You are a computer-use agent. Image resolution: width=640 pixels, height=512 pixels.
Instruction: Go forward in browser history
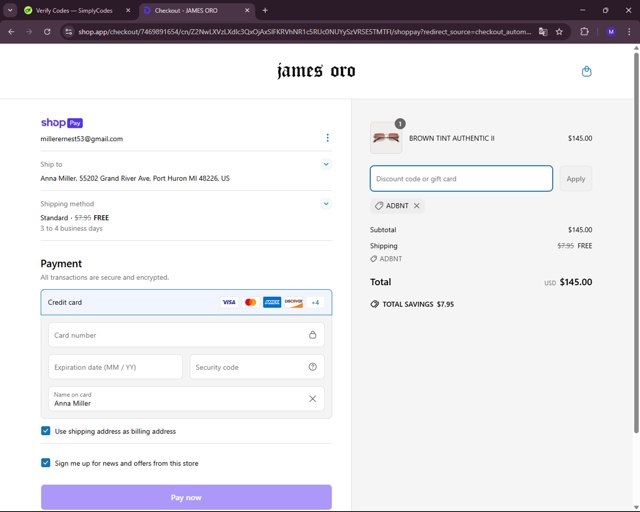29,32
